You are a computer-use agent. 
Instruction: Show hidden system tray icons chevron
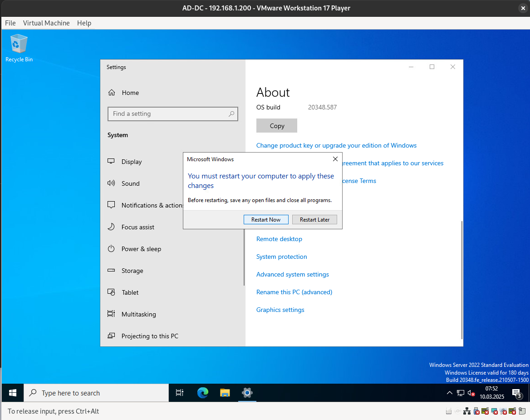[x=449, y=393]
